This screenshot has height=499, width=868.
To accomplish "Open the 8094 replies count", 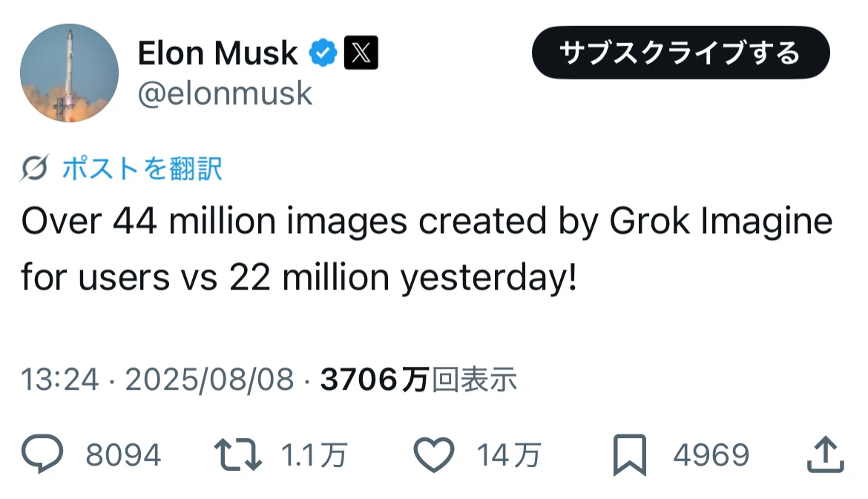I will click(x=123, y=455).
